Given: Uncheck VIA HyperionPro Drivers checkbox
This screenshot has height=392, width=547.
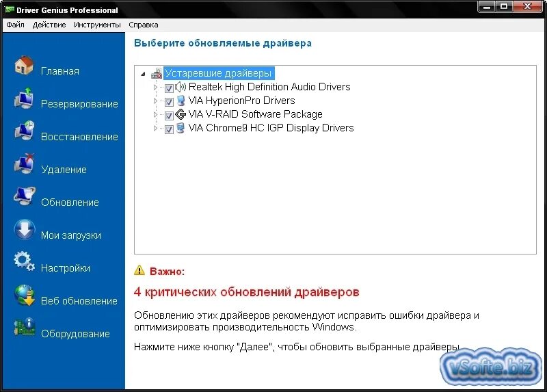Looking at the screenshot, I should (169, 102).
